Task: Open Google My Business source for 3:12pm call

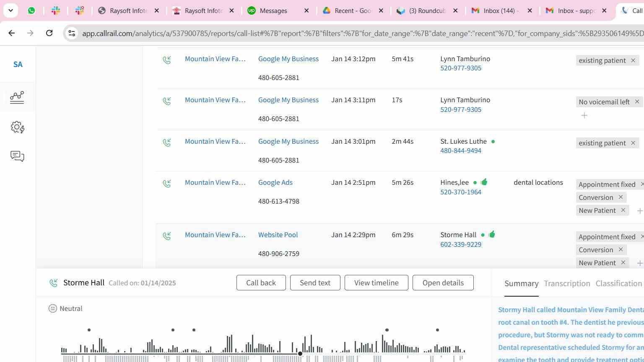Action: tap(288, 59)
